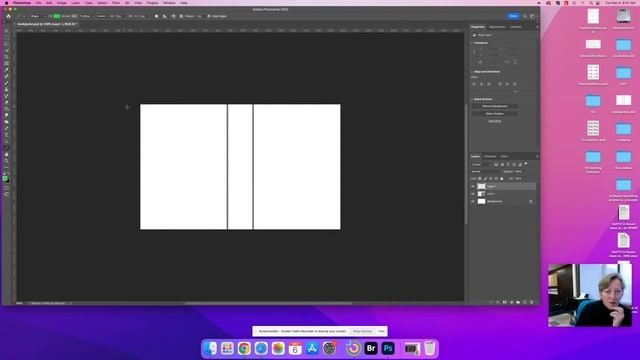The width and height of the screenshot is (640, 360).
Task: Toggle lock transparent pixels
Action: click(480, 179)
